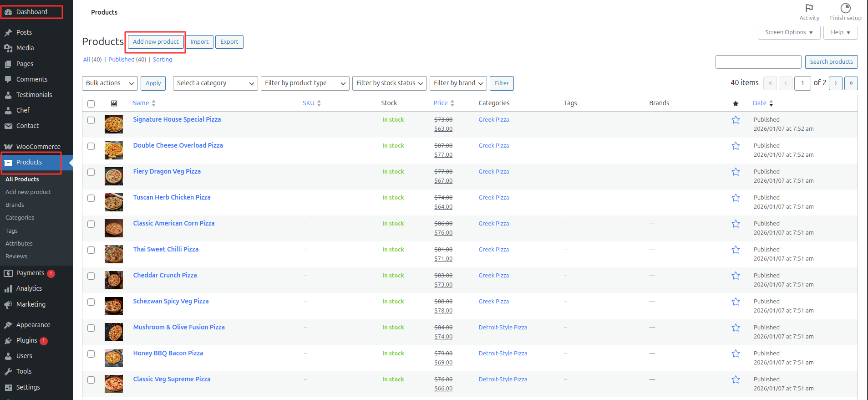This screenshot has height=400, width=868.
Task: Expand the Select a category dropdown
Action: tap(215, 83)
